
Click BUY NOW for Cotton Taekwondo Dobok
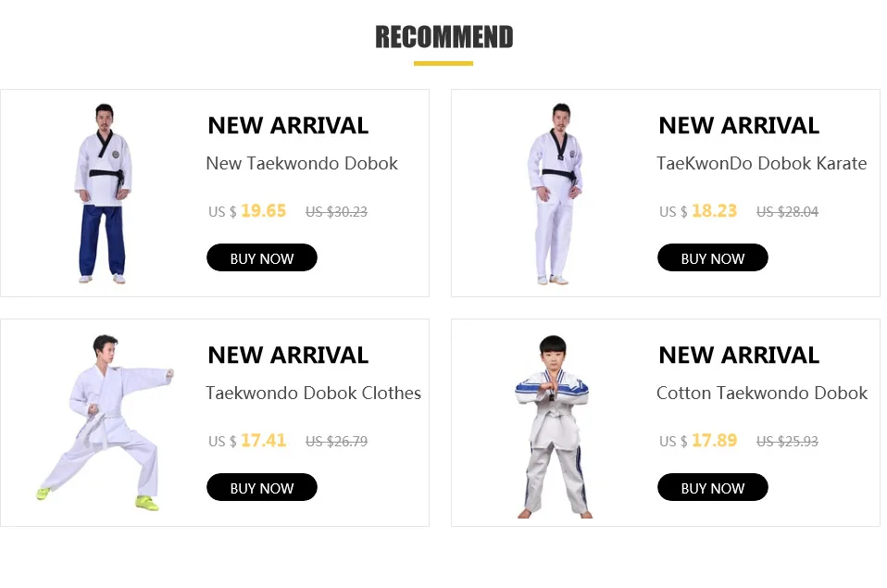712,487
